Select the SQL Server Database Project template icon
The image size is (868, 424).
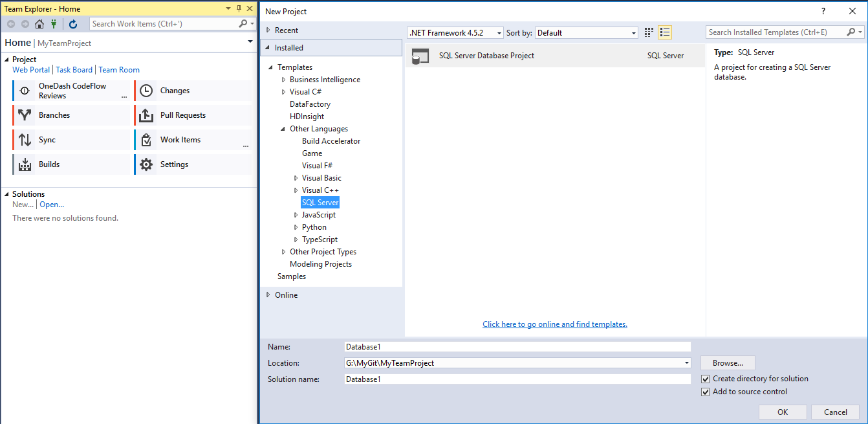(420, 56)
